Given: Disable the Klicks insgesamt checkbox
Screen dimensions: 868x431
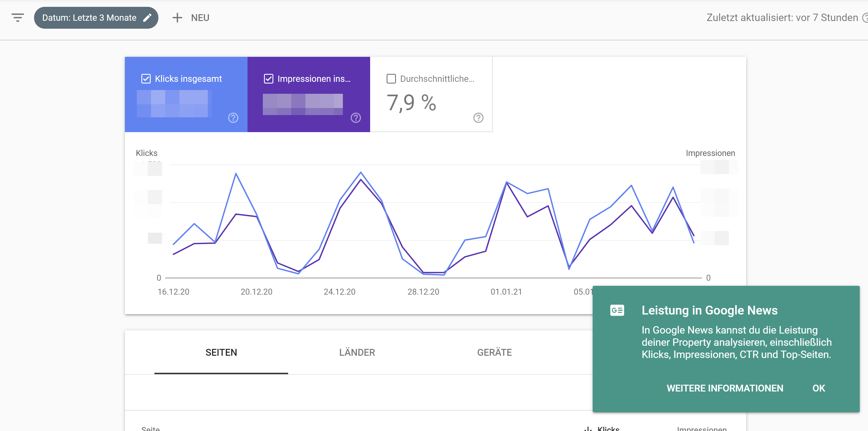Looking at the screenshot, I should pyautogui.click(x=146, y=79).
